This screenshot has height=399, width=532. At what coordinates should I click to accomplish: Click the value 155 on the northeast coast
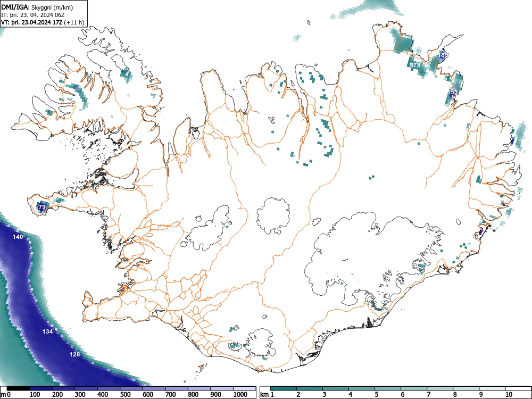pyautogui.click(x=454, y=92)
